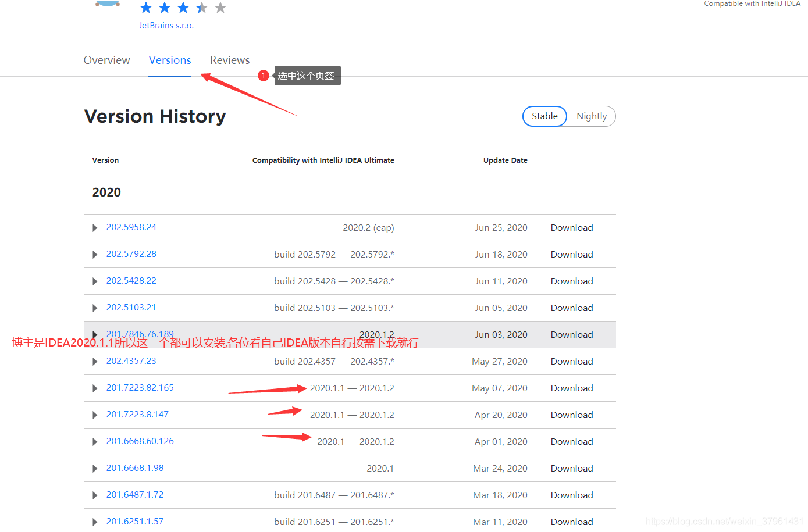Download the Apr 01, 2020 release
Image resolution: width=808 pixels, height=532 pixels.
click(572, 442)
